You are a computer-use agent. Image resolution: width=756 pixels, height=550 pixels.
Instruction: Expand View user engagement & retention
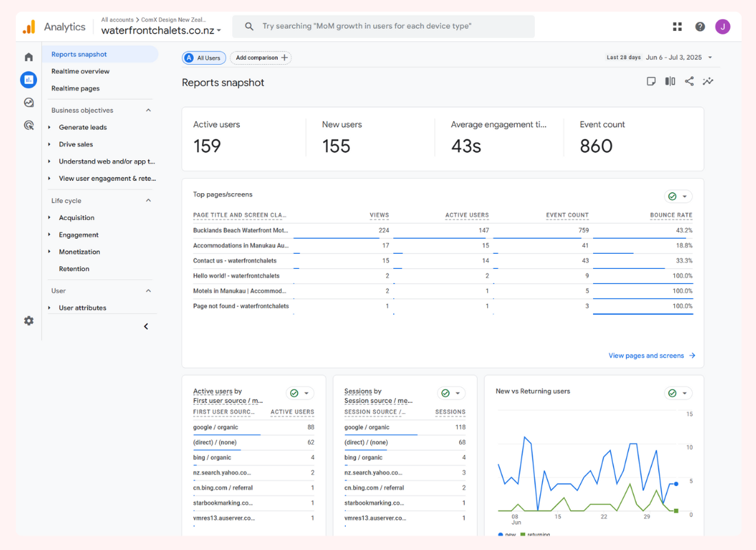49,179
